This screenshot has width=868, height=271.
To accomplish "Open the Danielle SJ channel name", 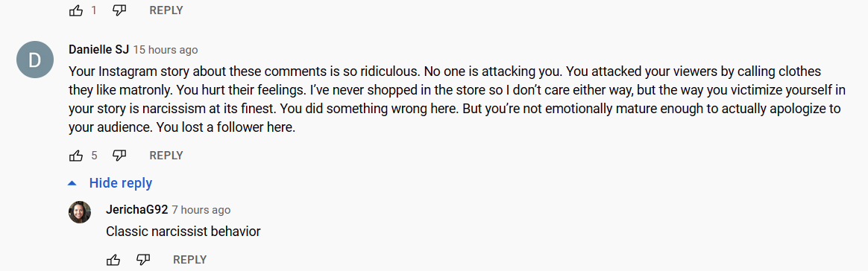I will pos(98,50).
